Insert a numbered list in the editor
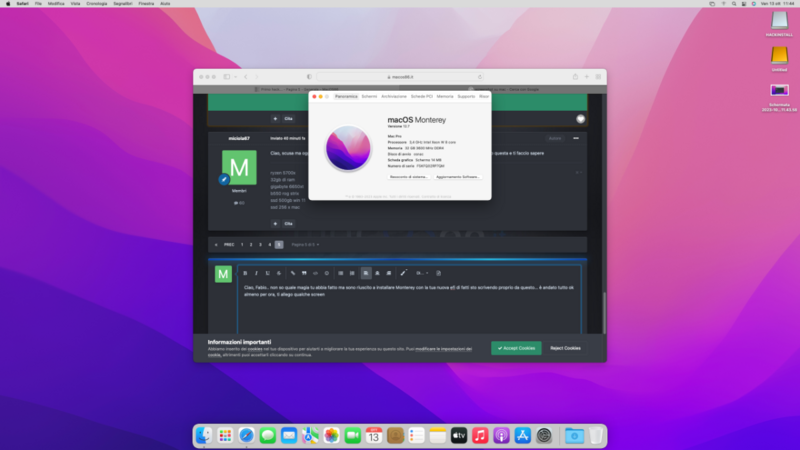Image resolution: width=800 pixels, height=450 pixels. coord(352,273)
